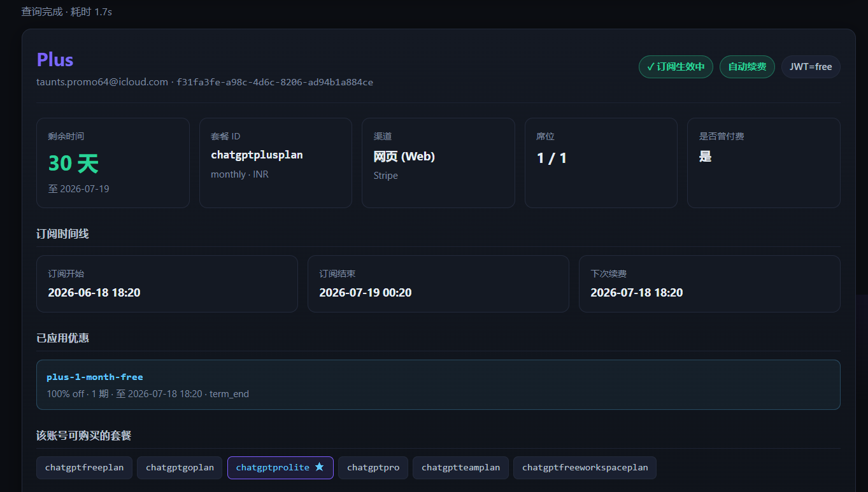The height and width of the screenshot is (492, 868).
Task: Click the 下次续费 label
Action: click(x=608, y=274)
